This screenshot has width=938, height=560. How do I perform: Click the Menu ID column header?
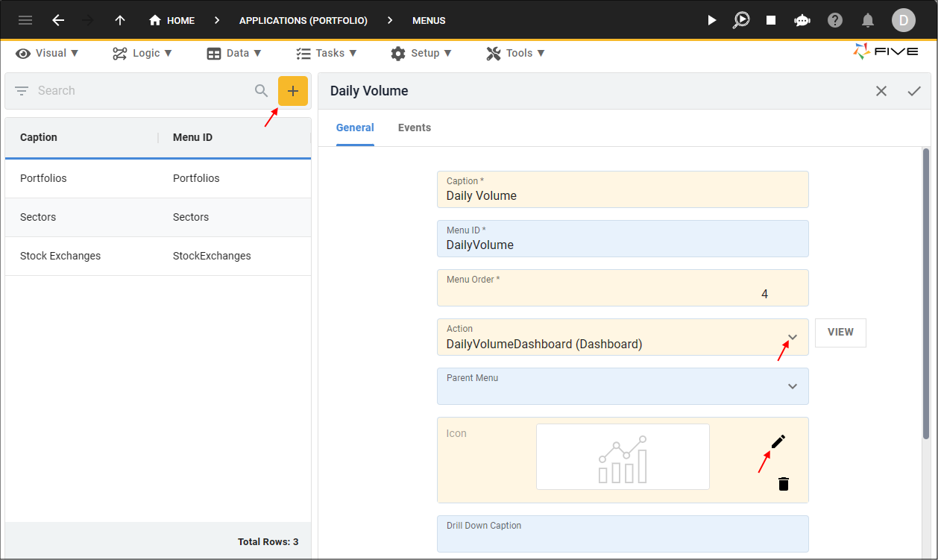(192, 137)
